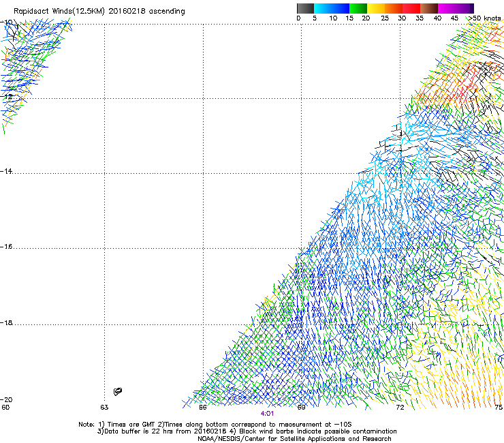Click the 'Data buffer is 22 hrs' note
504x443 pixels.
coord(247,431)
